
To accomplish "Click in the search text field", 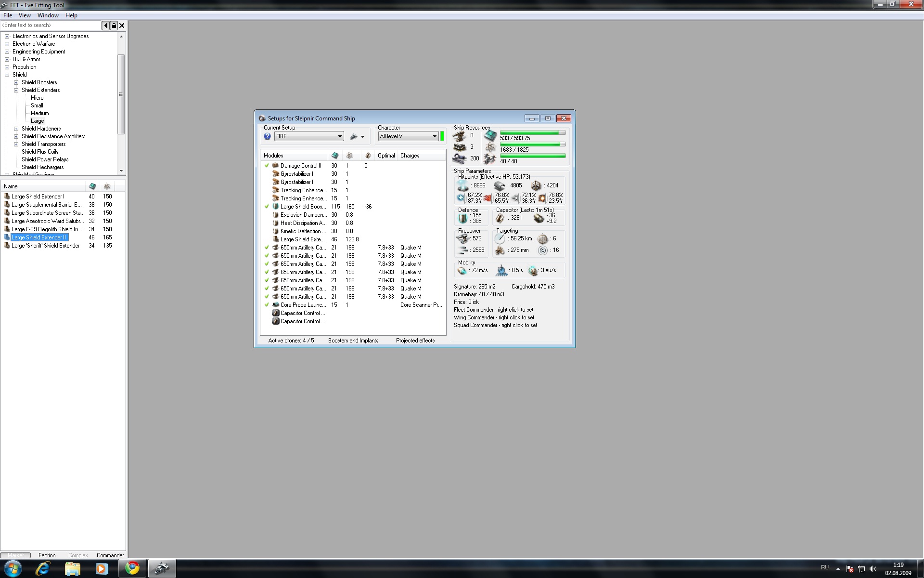I will click(x=51, y=26).
